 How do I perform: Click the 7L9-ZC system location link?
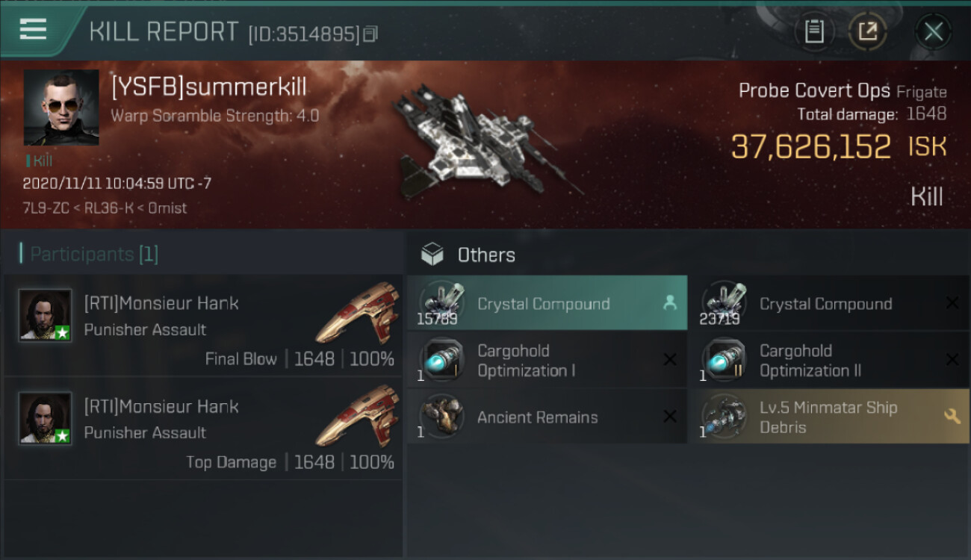(47, 208)
